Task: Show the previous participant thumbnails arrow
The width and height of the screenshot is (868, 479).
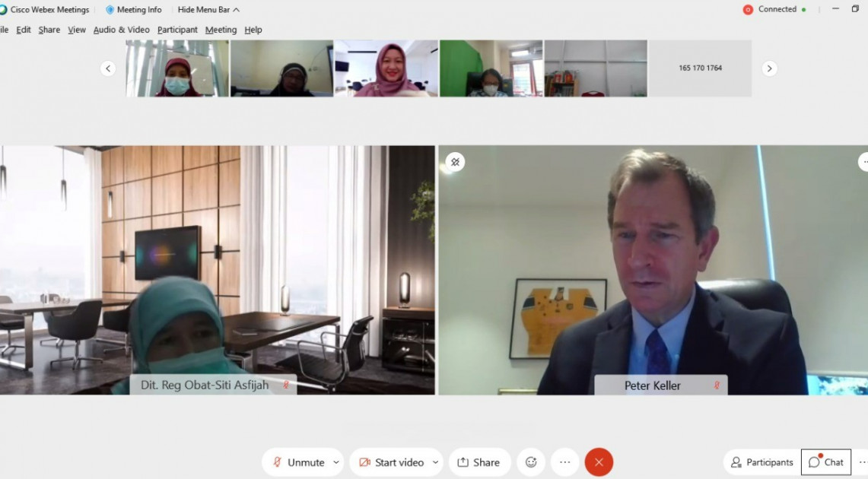Action: [108, 68]
